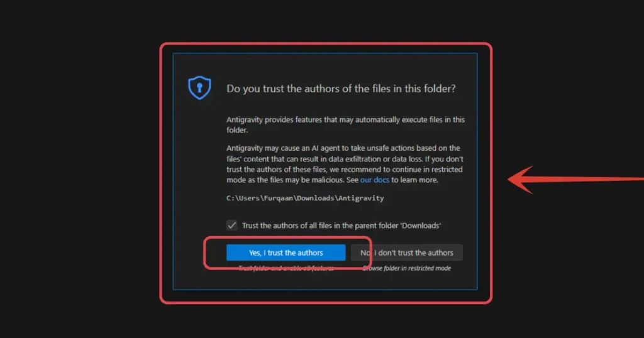Click the red arrow pointing at dialog

click(575, 179)
